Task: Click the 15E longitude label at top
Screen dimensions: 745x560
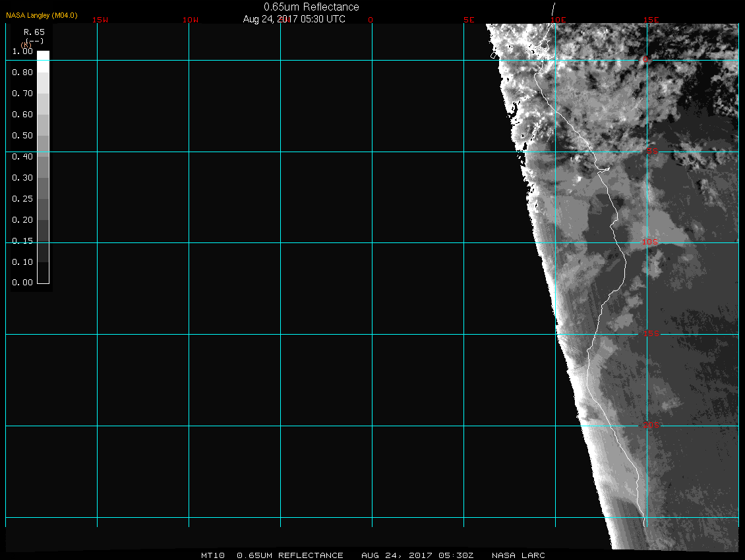Action: point(651,20)
